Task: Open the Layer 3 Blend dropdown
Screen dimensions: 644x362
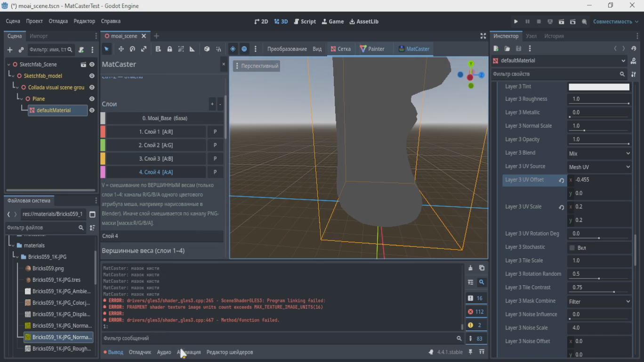Action: click(x=599, y=153)
